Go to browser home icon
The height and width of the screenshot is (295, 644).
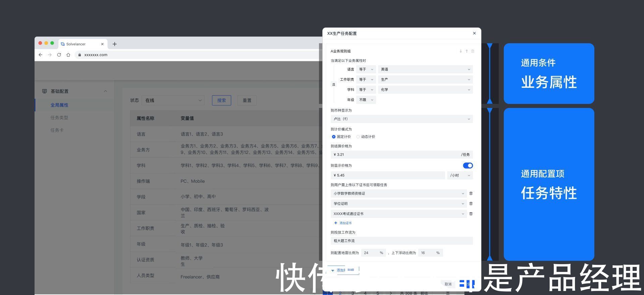[x=68, y=55]
